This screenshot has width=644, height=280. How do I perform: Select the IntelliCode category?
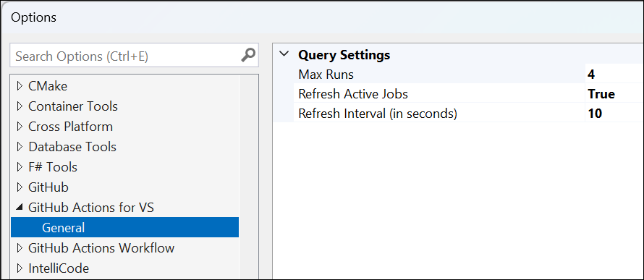(x=59, y=268)
